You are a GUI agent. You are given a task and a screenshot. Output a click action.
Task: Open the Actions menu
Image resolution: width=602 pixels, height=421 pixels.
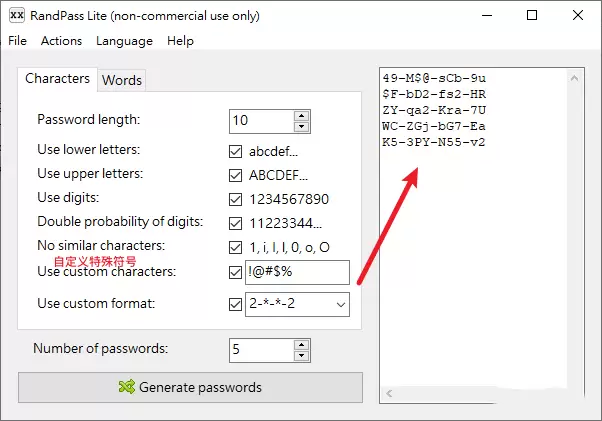point(61,41)
